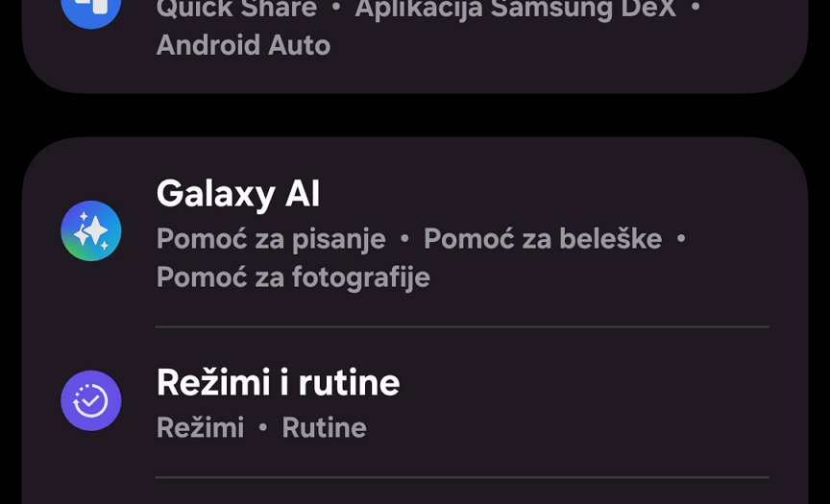
Task: Tap the Quick Share text
Action: coord(236,10)
